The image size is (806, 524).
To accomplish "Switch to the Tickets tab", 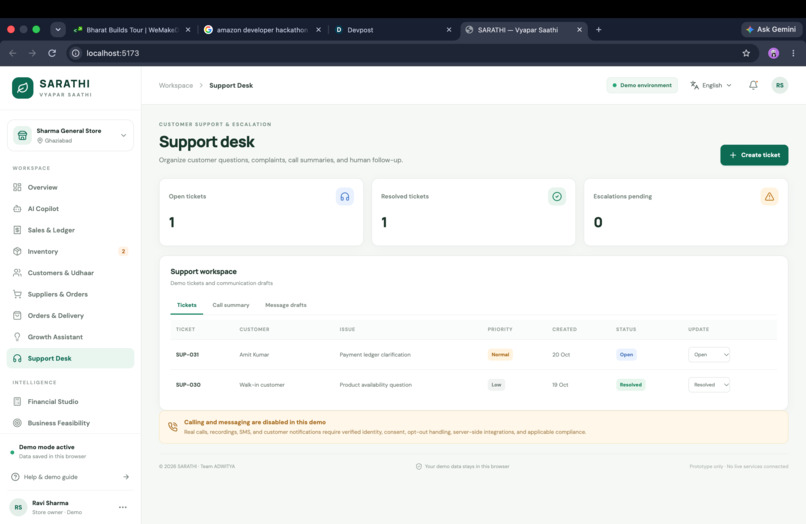I will 187,305.
